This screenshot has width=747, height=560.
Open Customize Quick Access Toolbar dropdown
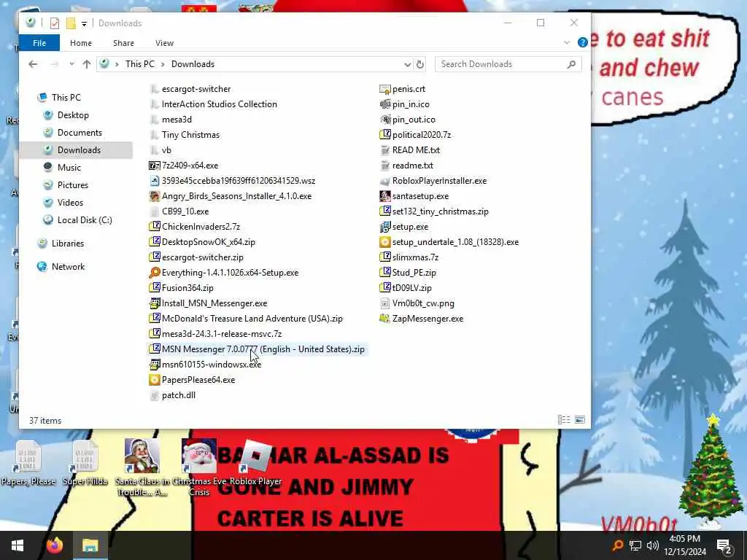[x=84, y=23]
